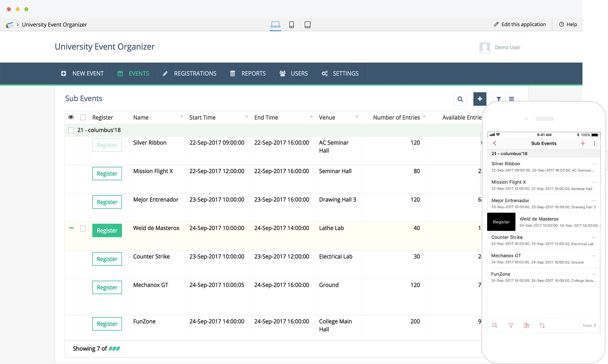Click Demo User name
The height and width of the screenshot is (364, 608).
(508, 48)
